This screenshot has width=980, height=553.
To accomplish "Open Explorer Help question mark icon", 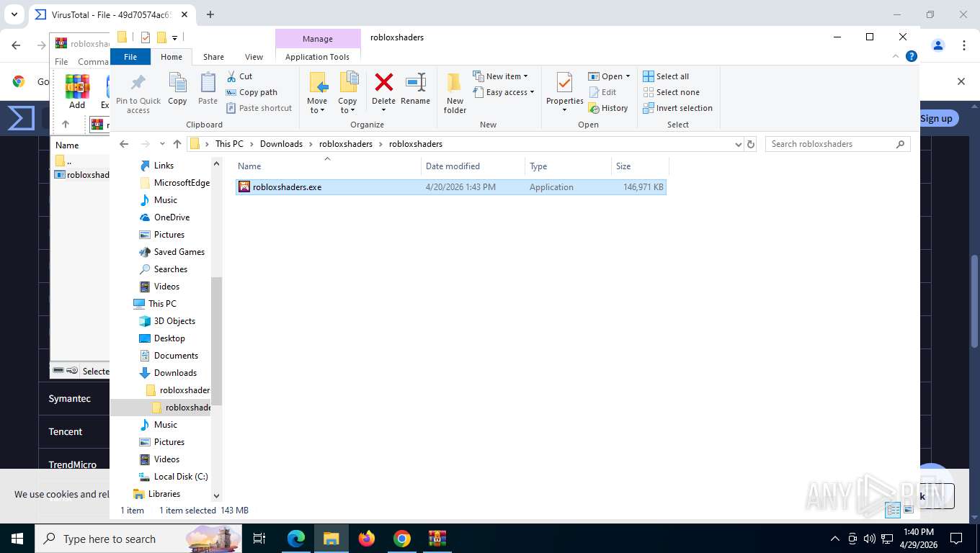I will (912, 56).
